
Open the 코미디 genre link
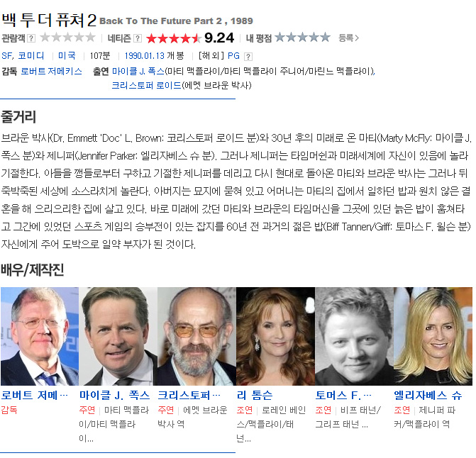pos(31,56)
